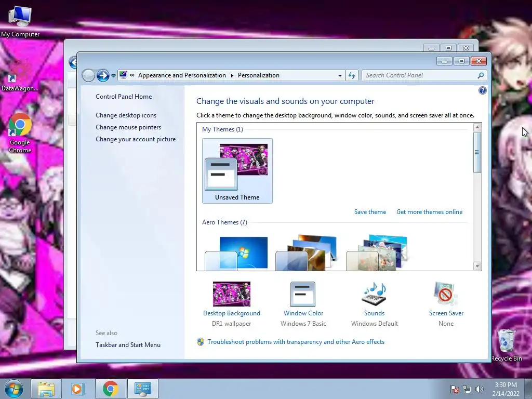Click the My Themes (1) heading
The width and height of the screenshot is (532, 399).
click(x=222, y=129)
